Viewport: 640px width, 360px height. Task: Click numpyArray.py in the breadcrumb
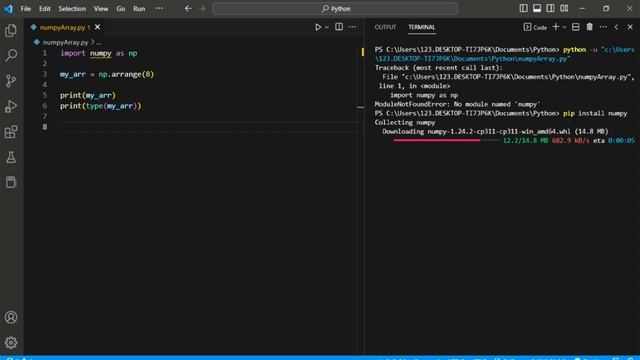pos(65,42)
